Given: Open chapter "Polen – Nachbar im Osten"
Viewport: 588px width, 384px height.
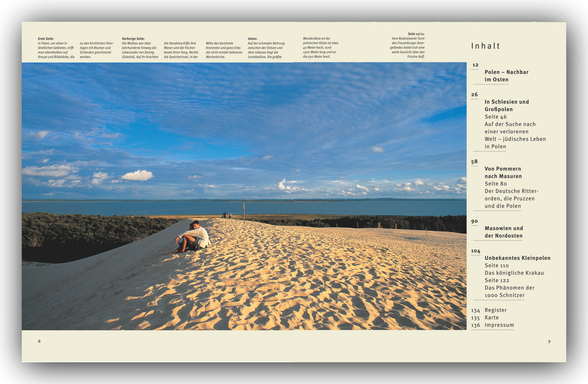Looking at the screenshot, I should (506, 76).
